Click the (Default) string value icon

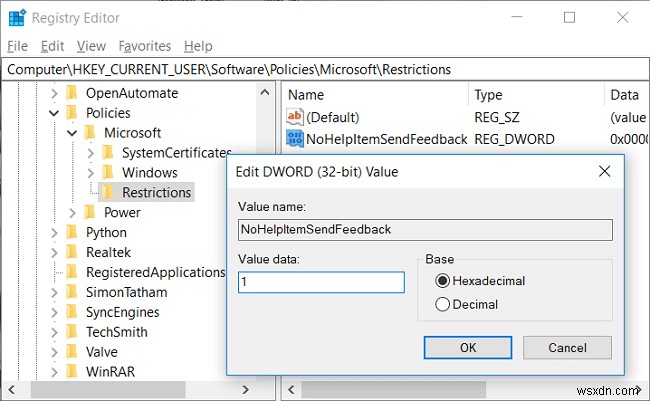click(294, 117)
